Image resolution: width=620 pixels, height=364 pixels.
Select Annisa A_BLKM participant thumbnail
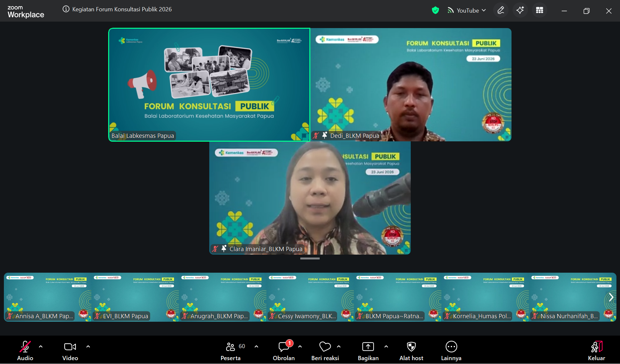(x=47, y=297)
